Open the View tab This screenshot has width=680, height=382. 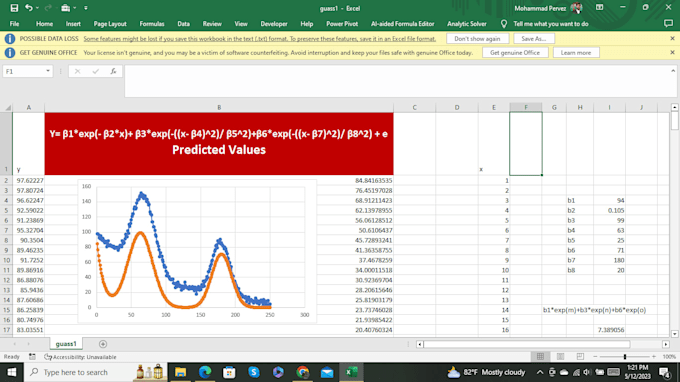[x=241, y=24]
